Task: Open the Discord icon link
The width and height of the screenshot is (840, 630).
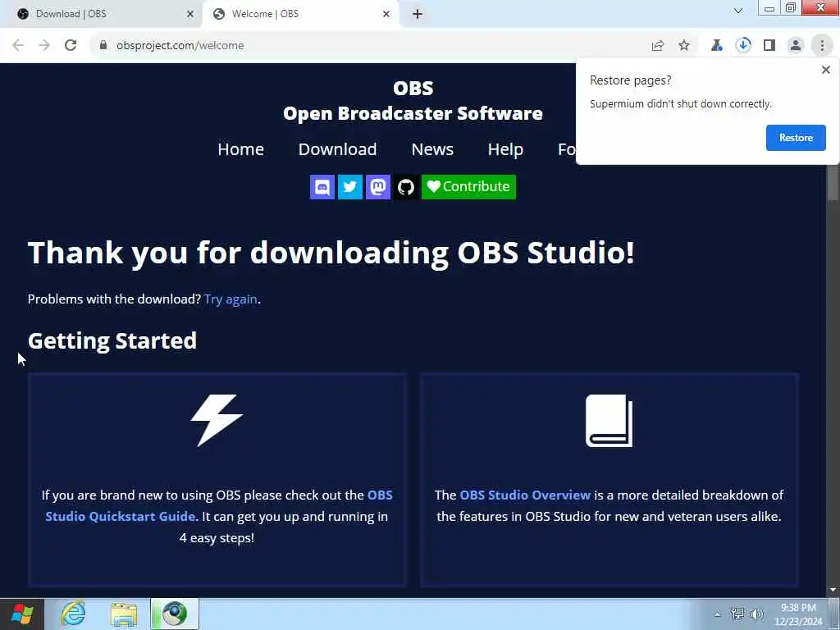Action: tap(322, 187)
